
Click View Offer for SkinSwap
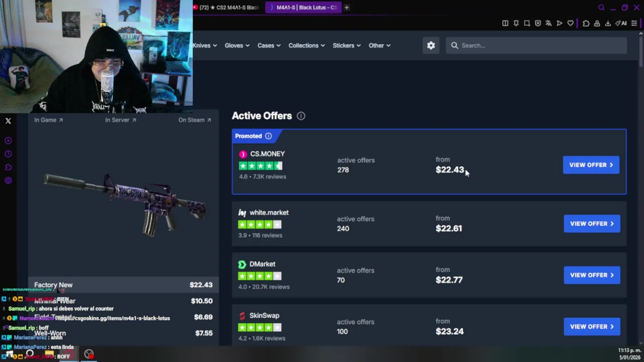tap(592, 327)
